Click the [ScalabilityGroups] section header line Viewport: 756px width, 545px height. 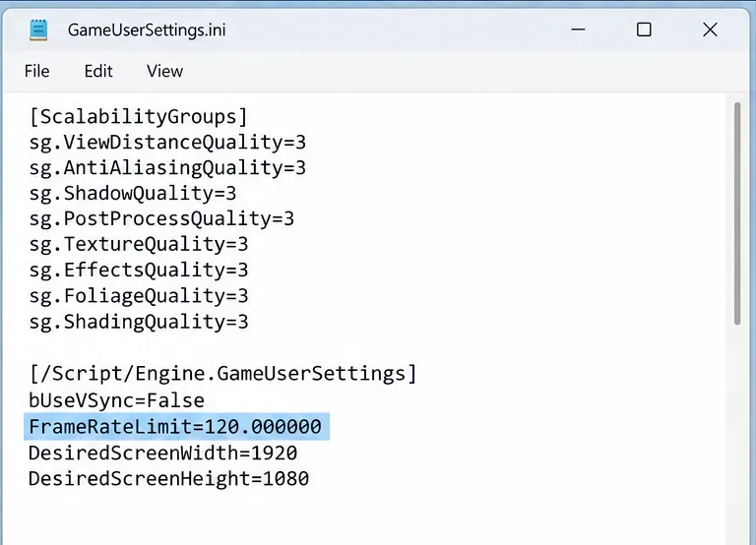click(x=139, y=117)
